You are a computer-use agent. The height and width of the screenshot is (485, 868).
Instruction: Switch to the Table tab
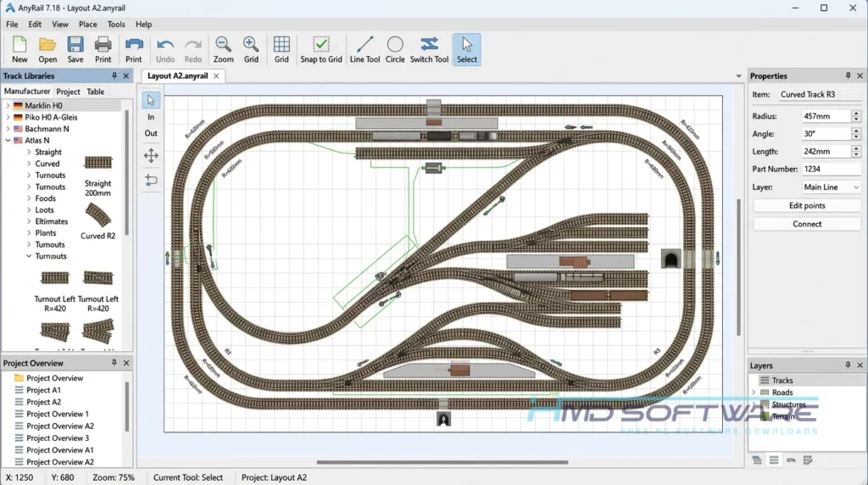(95, 92)
